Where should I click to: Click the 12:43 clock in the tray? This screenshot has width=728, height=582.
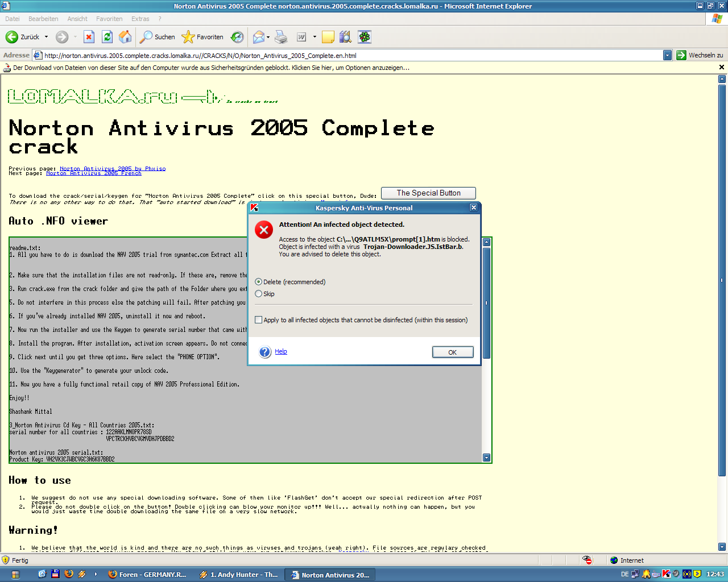pos(715,574)
